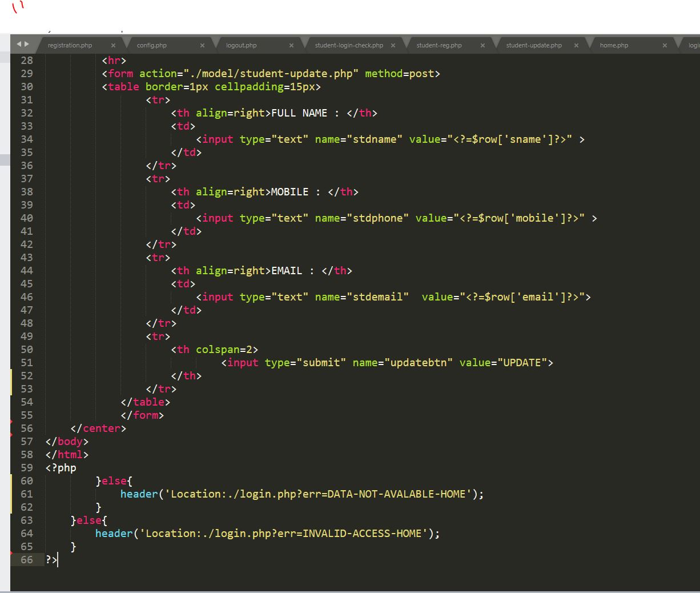Open the logout.php tab
The image size is (700, 593).
pyautogui.click(x=242, y=45)
